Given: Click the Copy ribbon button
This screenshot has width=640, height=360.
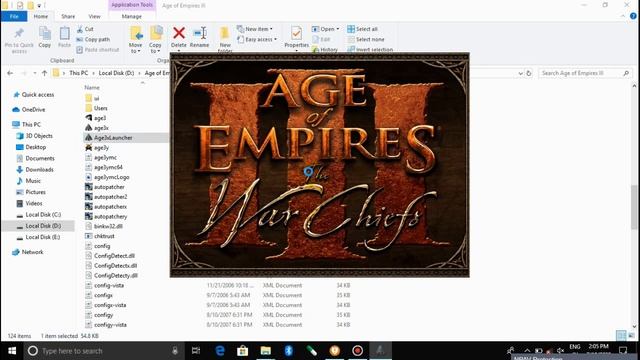Looking at the screenshot, I should click(44, 38).
